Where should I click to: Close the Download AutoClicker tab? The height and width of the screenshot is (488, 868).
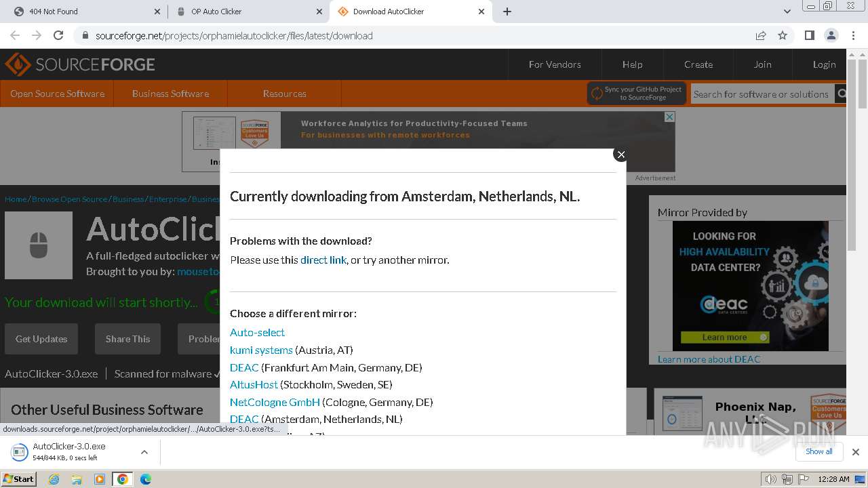(481, 11)
